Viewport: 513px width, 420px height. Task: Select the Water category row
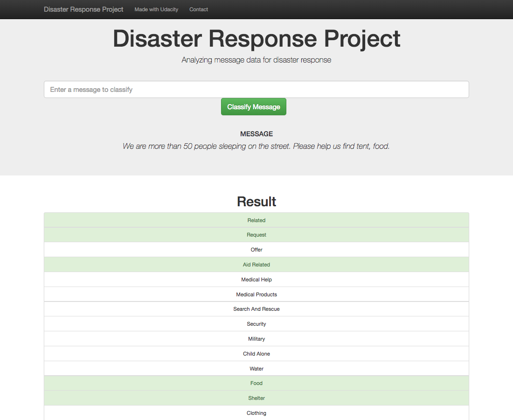tap(256, 369)
